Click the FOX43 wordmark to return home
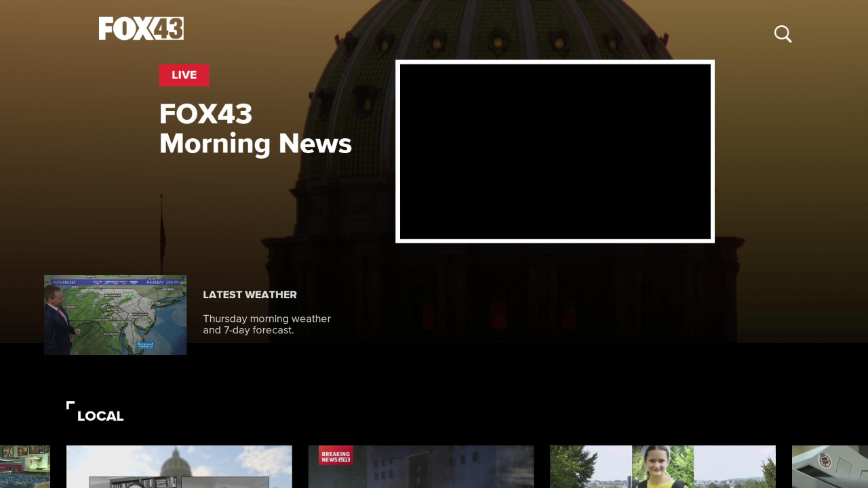 pyautogui.click(x=141, y=28)
